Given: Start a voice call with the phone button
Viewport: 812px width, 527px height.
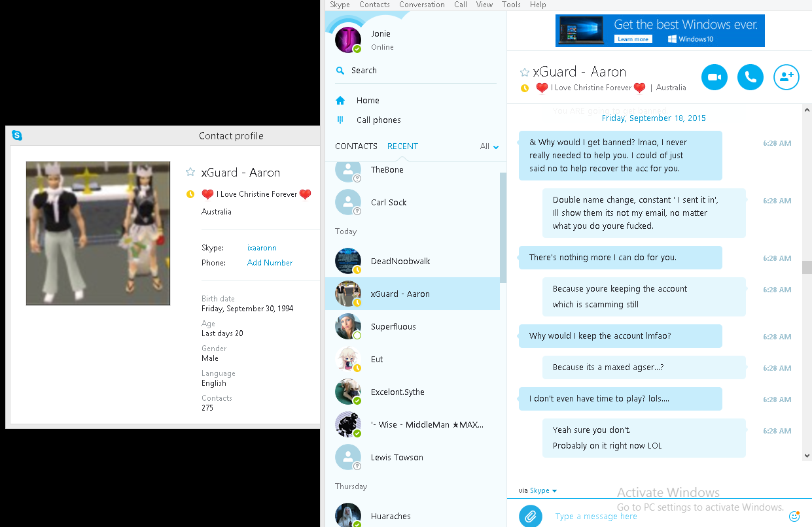Looking at the screenshot, I should point(750,77).
